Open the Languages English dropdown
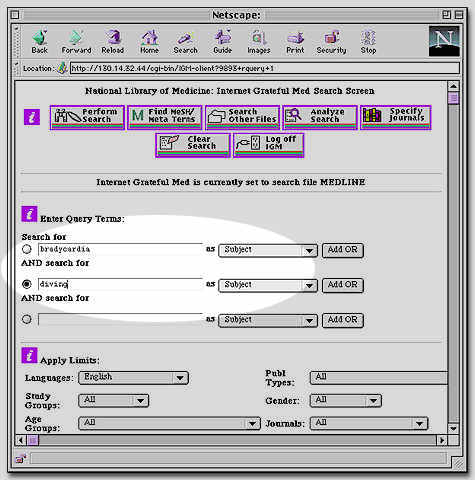The height and width of the screenshot is (480, 475). (133, 378)
